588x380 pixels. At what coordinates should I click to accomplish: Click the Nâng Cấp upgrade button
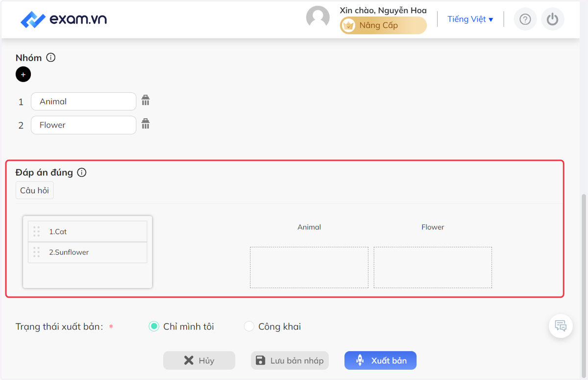click(x=383, y=25)
